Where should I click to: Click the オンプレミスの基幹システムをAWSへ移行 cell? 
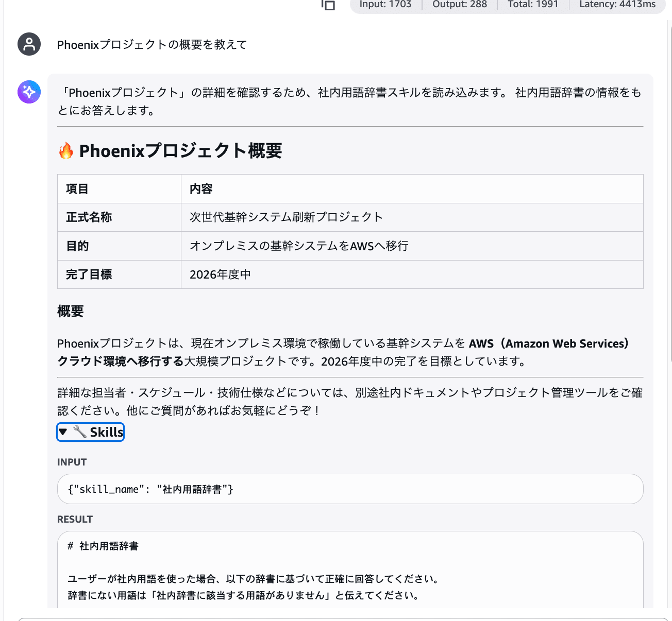(412, 246)
